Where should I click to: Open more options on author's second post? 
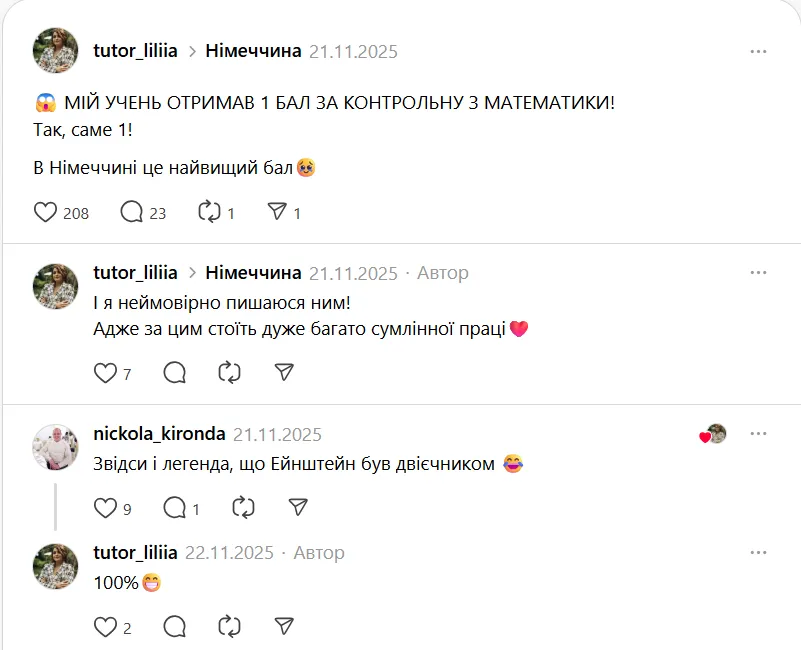pyautogui.click(x=759, y=273)
